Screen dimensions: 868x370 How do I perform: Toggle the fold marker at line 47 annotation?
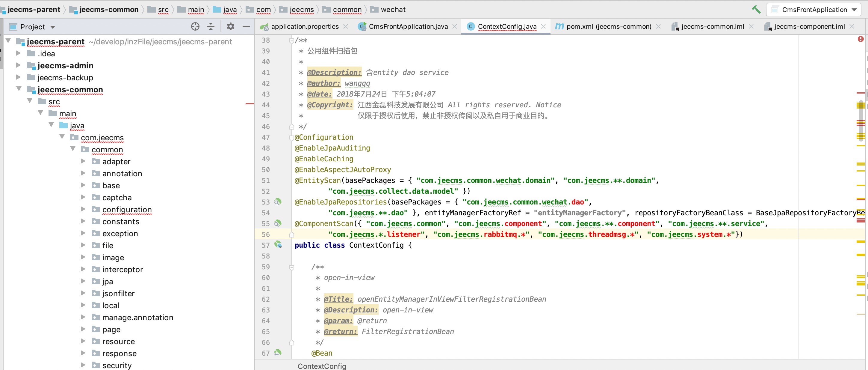click(291, 138)
